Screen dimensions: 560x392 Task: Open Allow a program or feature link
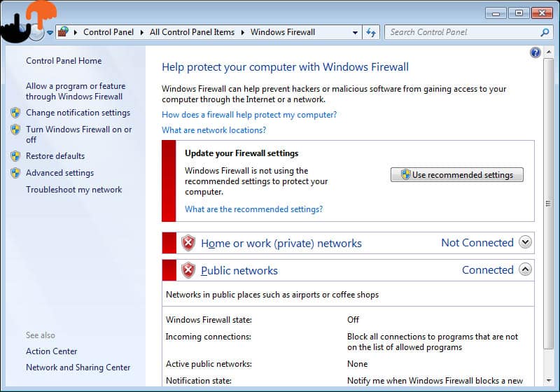tap(76, 91)
